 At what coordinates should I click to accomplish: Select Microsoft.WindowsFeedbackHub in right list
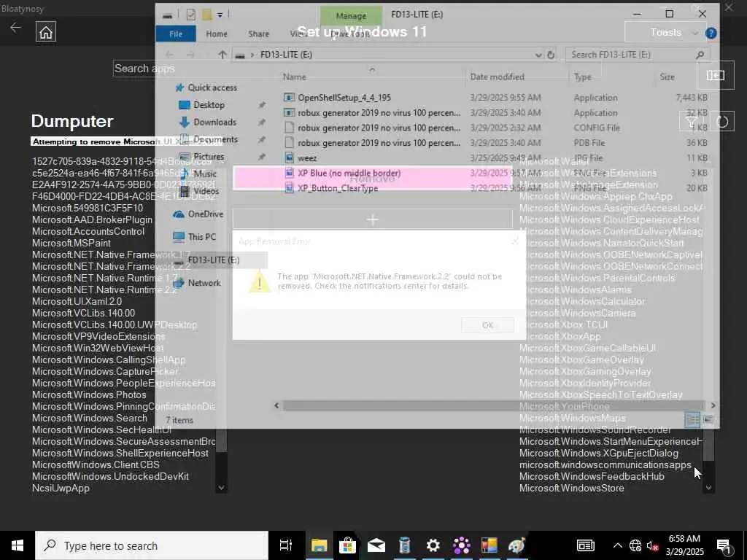point(592,477)
